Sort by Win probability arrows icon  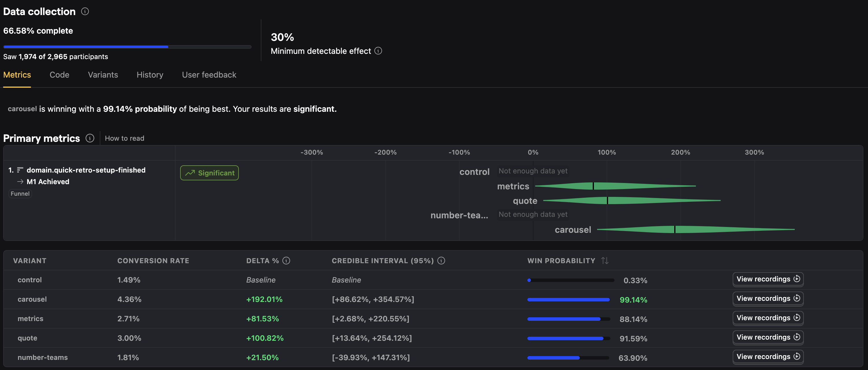coord(605,261)
